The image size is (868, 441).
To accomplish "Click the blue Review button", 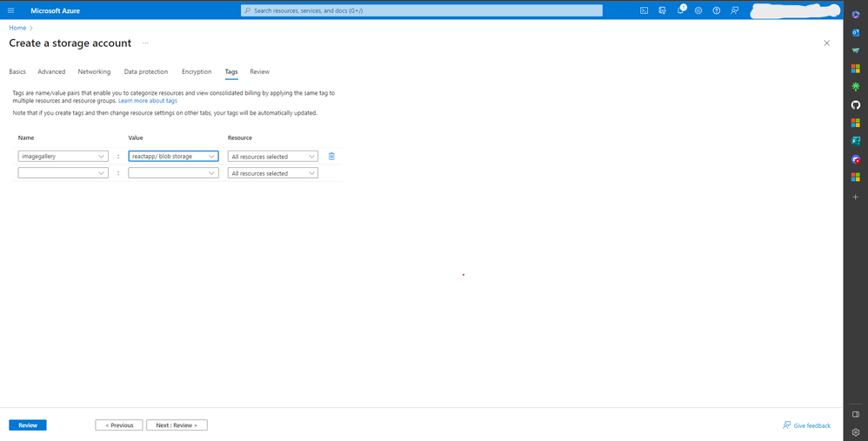I will pyautogui.click(x=28, y=425).
